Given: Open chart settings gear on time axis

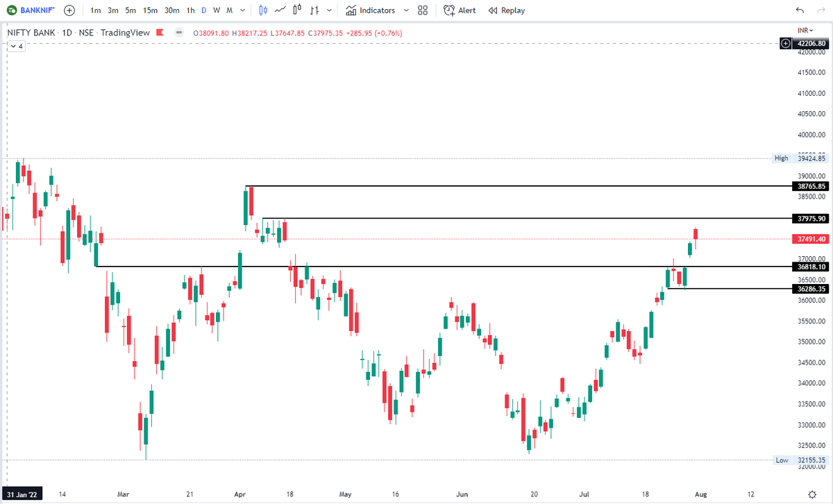Looking at the screenshot, I should tap(812, 494).
